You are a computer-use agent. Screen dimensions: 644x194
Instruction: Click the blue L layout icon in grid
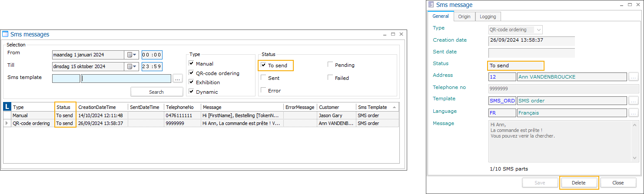7,107
